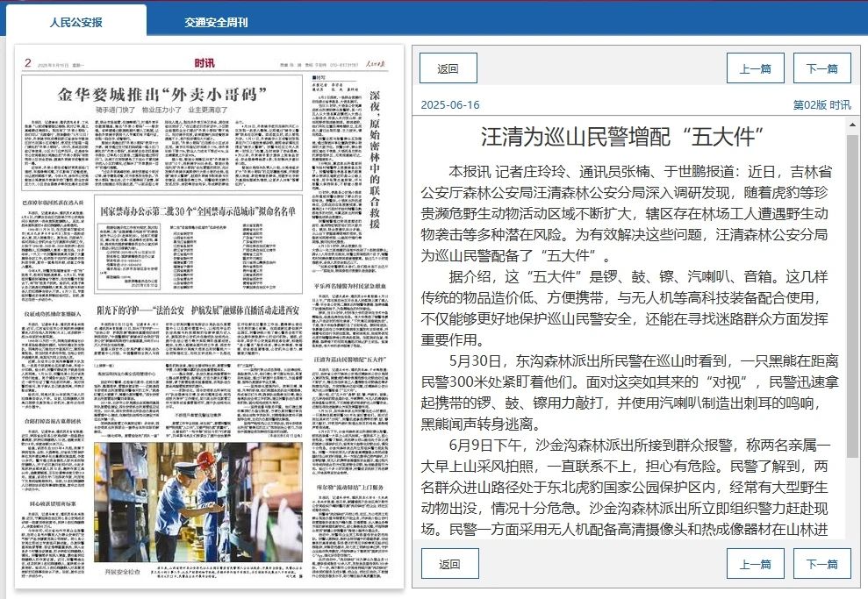Image resolution: width=868 pixels, height=599 pixels.
Task: Open 仪征成功抓捕窃案嫌疑人 article
Action: click(53, 314)
